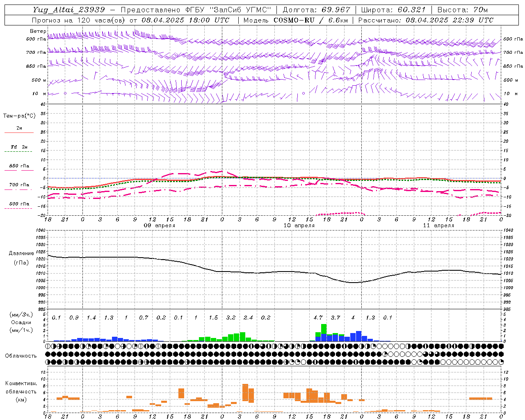Click the Облачность cloud cover label
Image resolution: width=525 pixels, height=420 pixels.
point(21,356)
